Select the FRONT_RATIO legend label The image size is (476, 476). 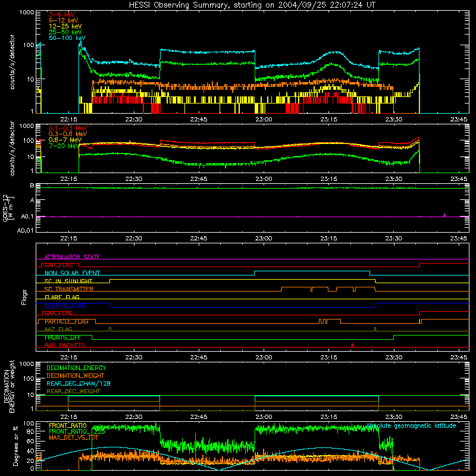(x=67, y=425)
